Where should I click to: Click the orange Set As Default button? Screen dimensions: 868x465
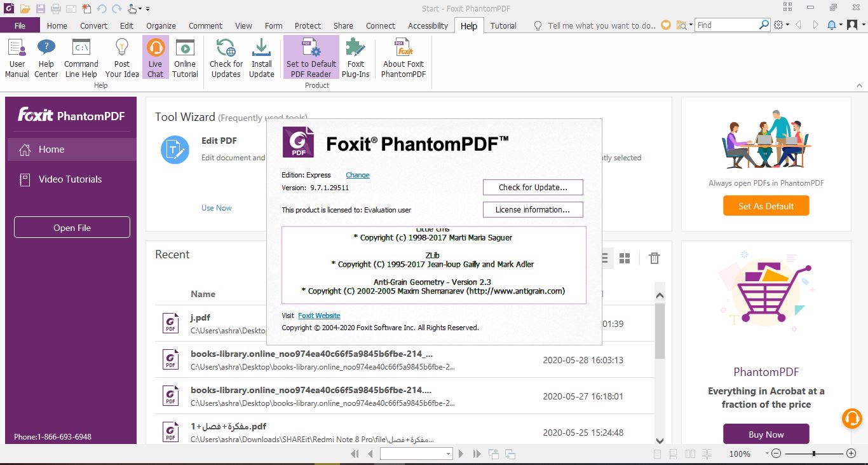click(766, 206)
